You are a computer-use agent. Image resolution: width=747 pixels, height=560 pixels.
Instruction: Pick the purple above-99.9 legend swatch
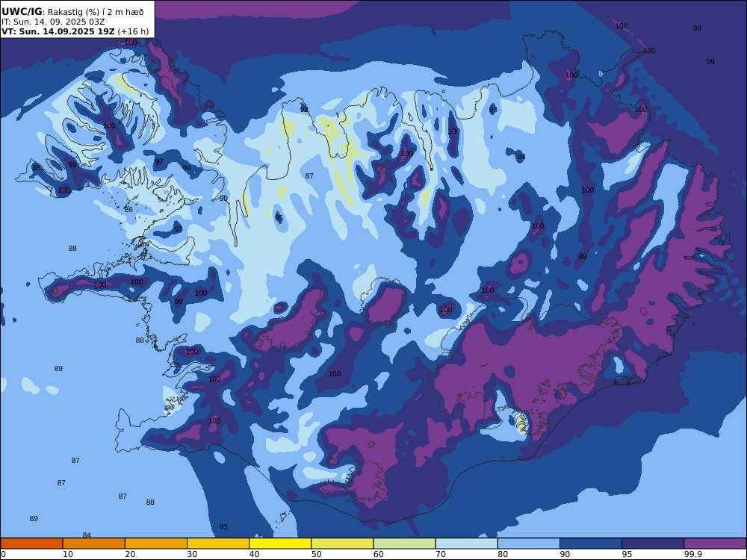(715, 544)
